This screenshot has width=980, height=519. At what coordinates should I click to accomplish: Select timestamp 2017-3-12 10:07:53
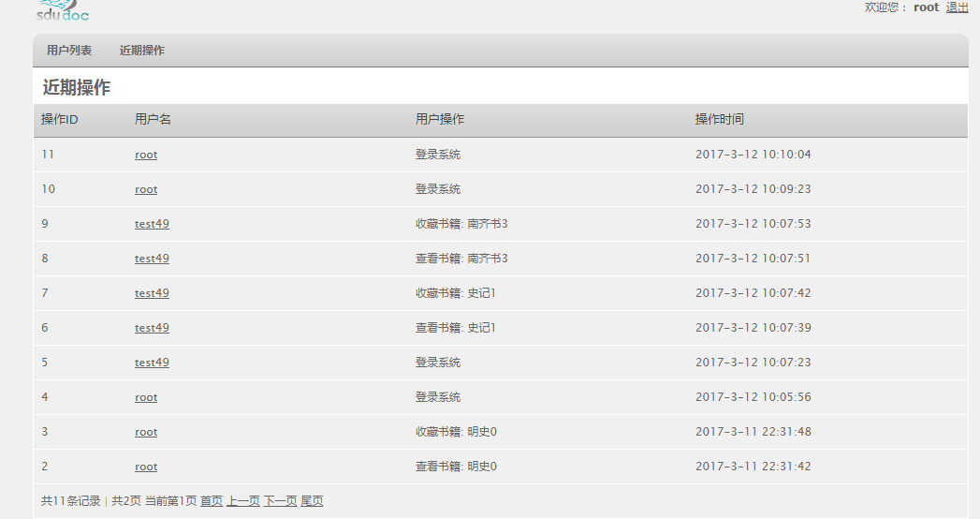[x=753, y=224]
